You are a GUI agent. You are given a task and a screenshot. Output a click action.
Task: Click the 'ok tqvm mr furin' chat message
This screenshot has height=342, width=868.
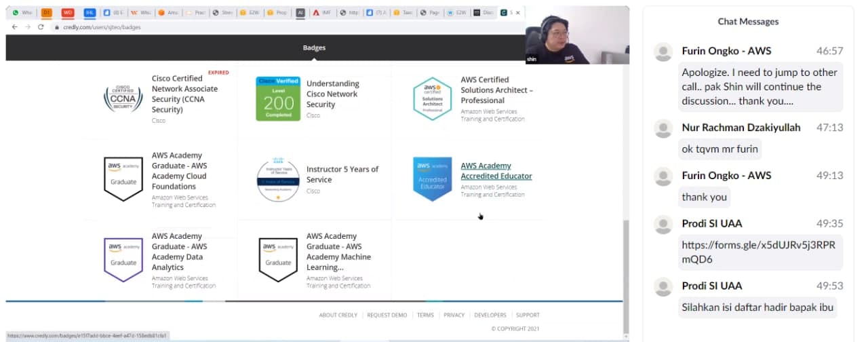(720, 149)
